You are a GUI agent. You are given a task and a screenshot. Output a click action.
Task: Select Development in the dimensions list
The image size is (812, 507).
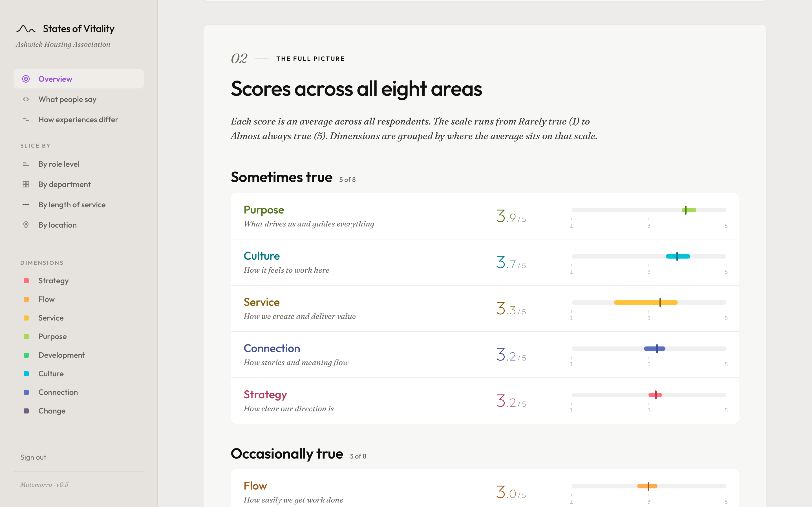point(61,355)
